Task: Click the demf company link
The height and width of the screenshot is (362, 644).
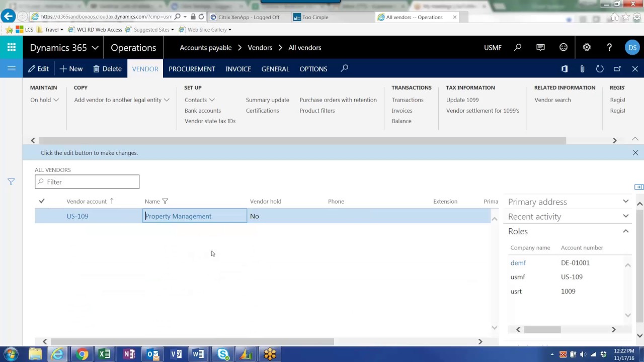Action: point(518,262)
